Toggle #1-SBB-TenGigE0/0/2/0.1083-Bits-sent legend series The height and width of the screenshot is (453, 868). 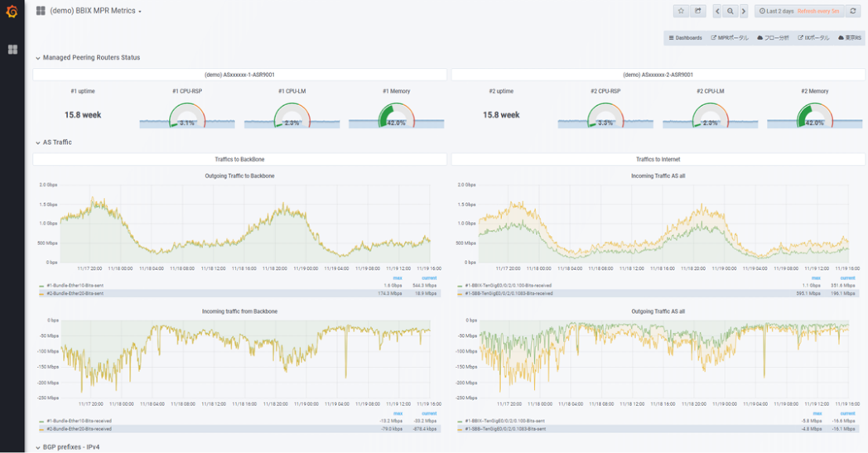click(505, 429)
